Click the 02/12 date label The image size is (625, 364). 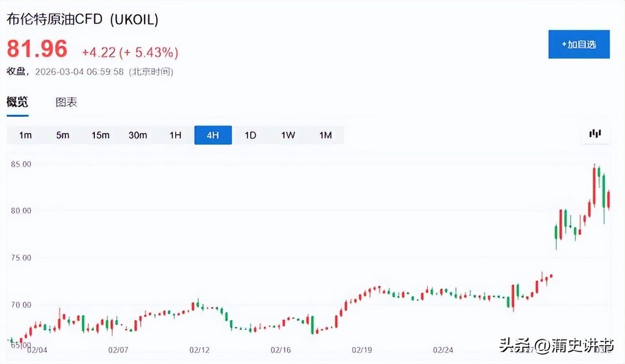coord(199,350)
